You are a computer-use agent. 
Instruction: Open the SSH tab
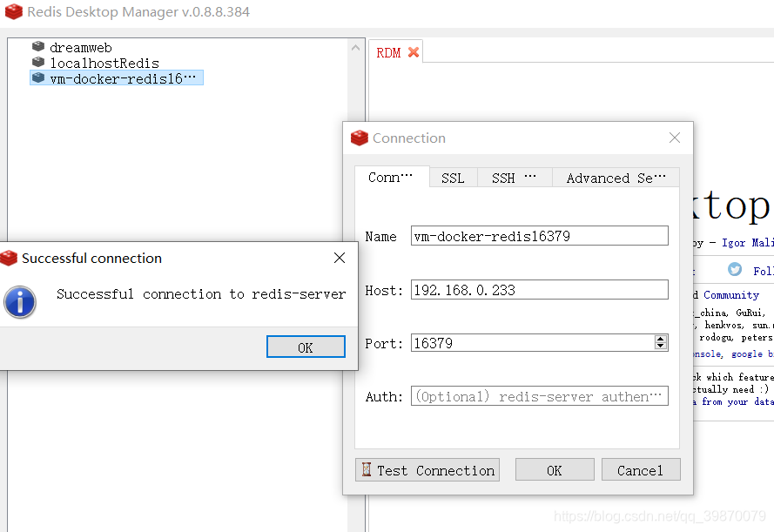(x=515, y=178)
